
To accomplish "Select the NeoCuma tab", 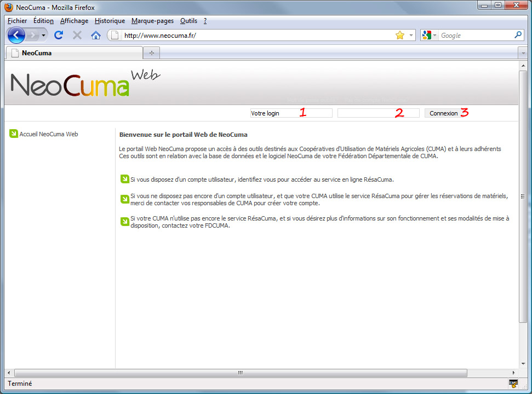I will (x=75, y=53).
